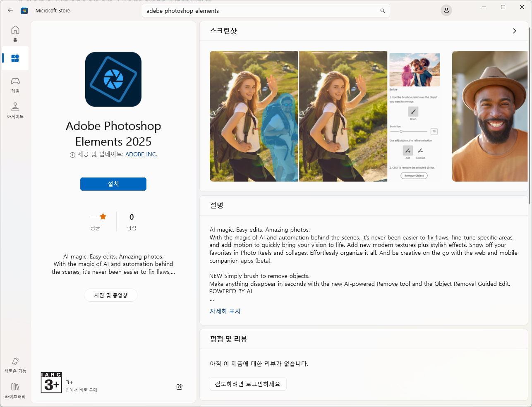532x407 pixels.
Task: Click the 0 평점 rating count
Action: coord(132,222)
